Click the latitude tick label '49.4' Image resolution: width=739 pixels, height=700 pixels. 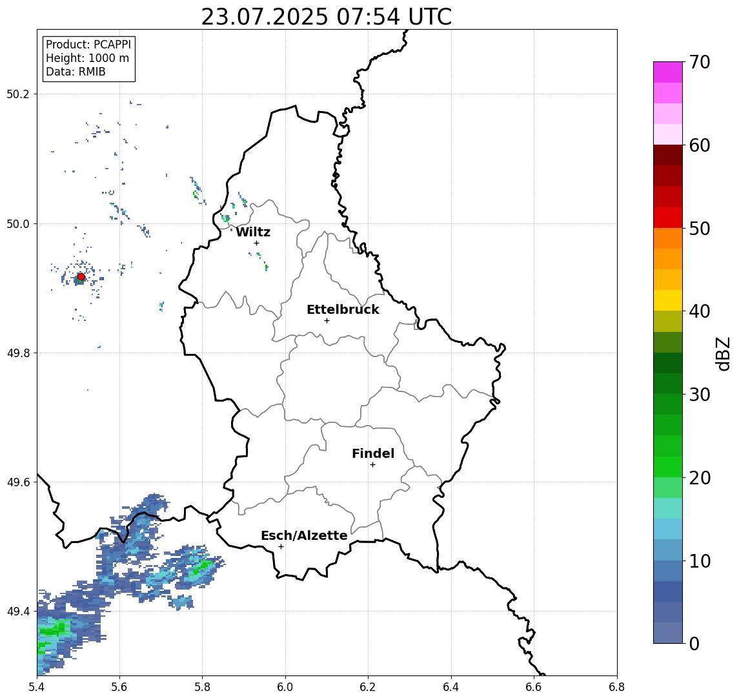[18, 612]
